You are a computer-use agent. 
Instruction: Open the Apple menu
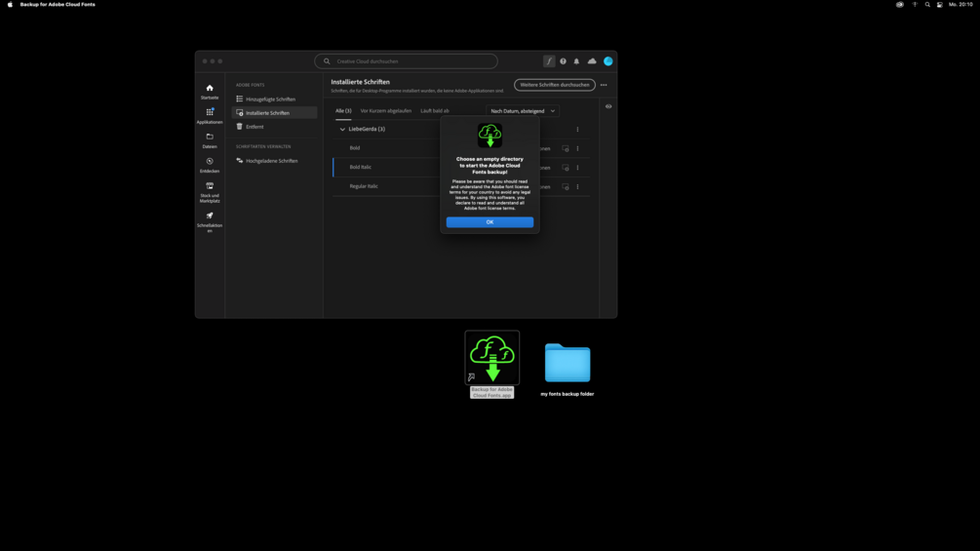(10, 4)
